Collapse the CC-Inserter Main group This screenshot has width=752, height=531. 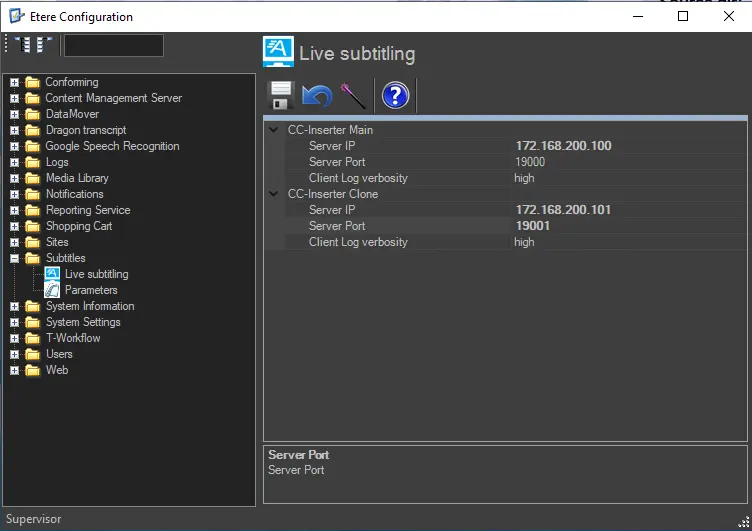(275, 130)
